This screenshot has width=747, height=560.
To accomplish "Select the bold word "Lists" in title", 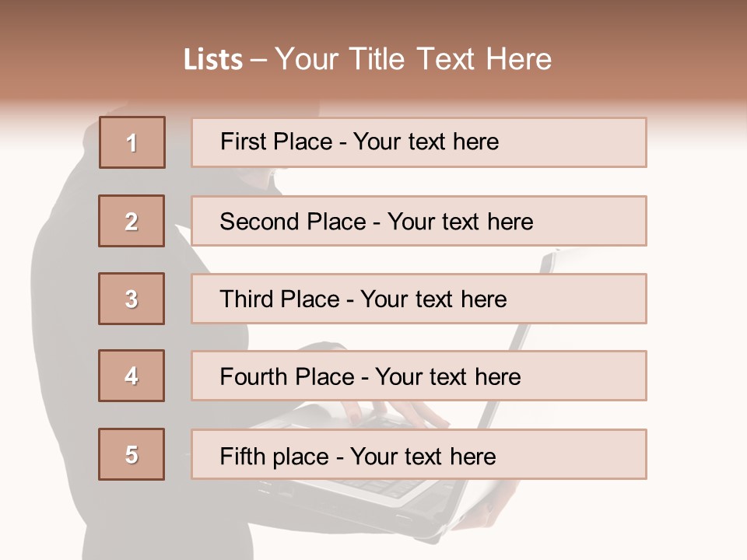I will 213,60.
